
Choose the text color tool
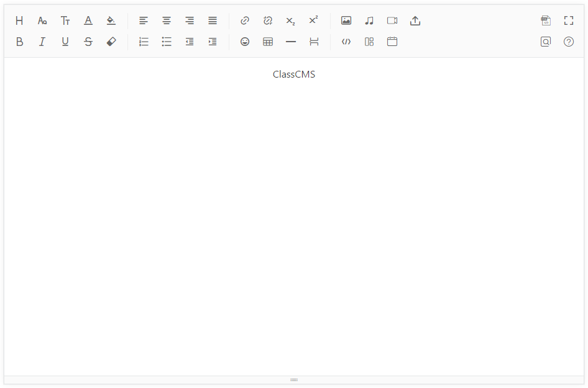88,20
